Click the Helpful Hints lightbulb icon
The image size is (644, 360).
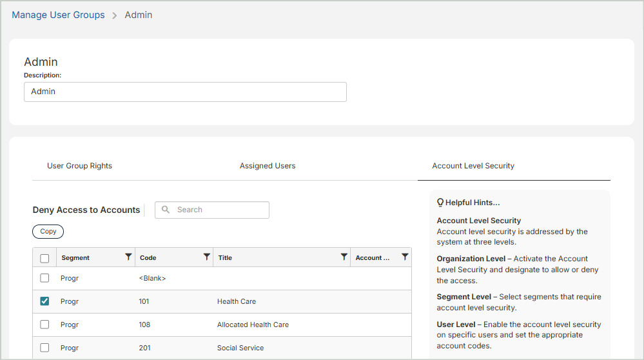pyautogui.click(x=440, y=203)
